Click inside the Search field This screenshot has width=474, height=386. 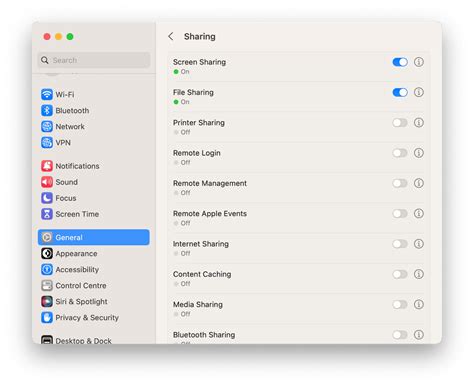(94, 60)
